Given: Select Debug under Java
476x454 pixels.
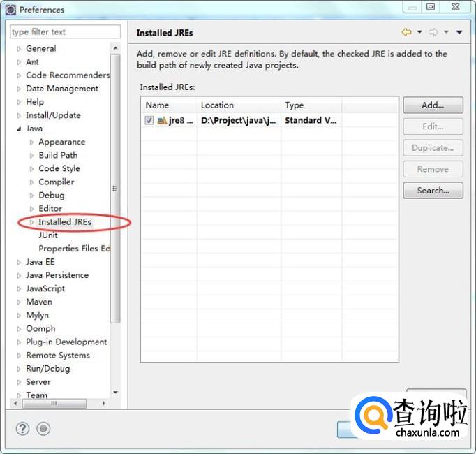Looking at the screenshot, I should click(52, 195).
